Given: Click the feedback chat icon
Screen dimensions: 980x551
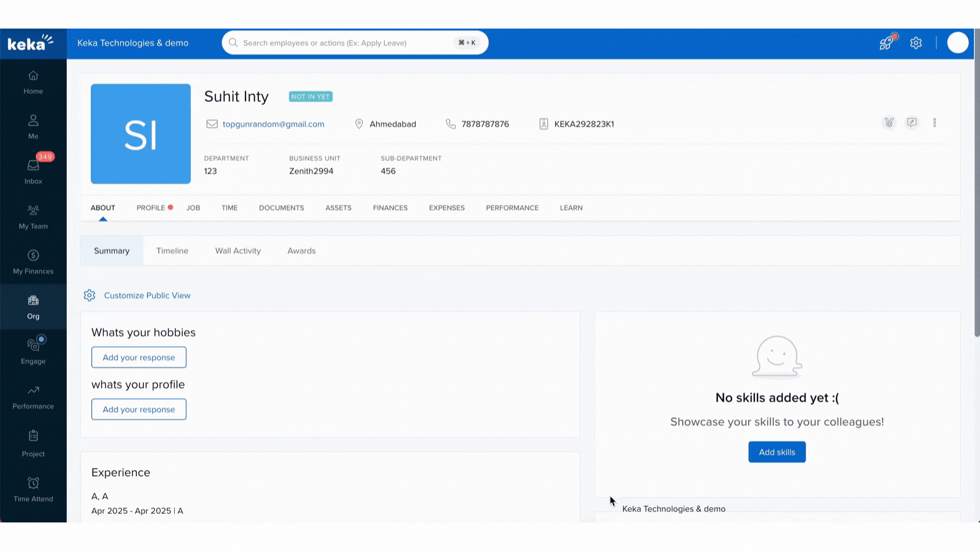Looking at the screenshot, I should pyautogui.click(x=912, y=123).
